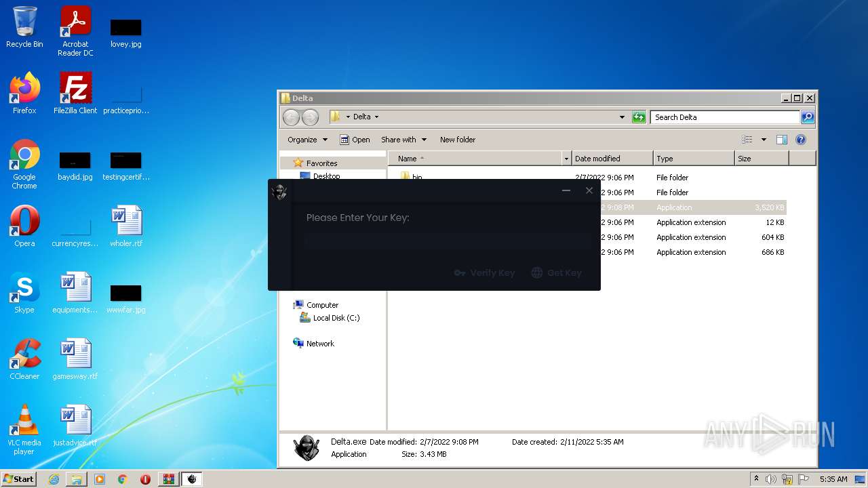Close the Delta key dialog
The image size is (868, 488).
click(589, 190)
